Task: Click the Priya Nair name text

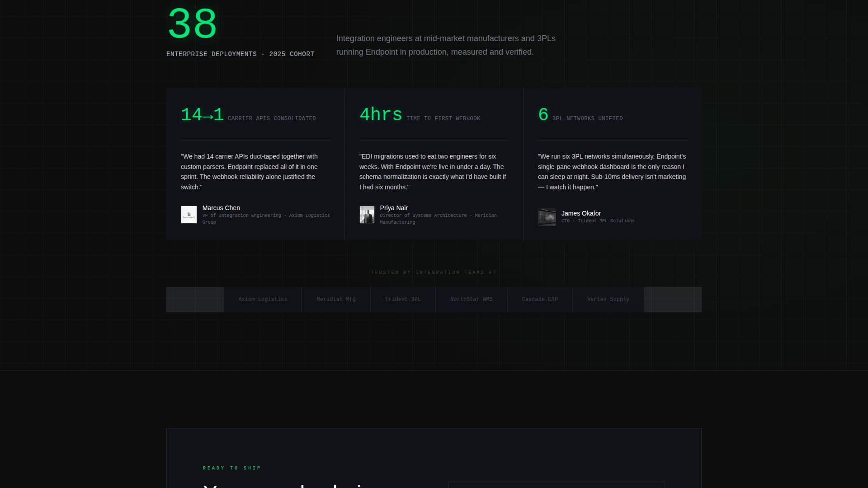Action: (x=394, y=208)
